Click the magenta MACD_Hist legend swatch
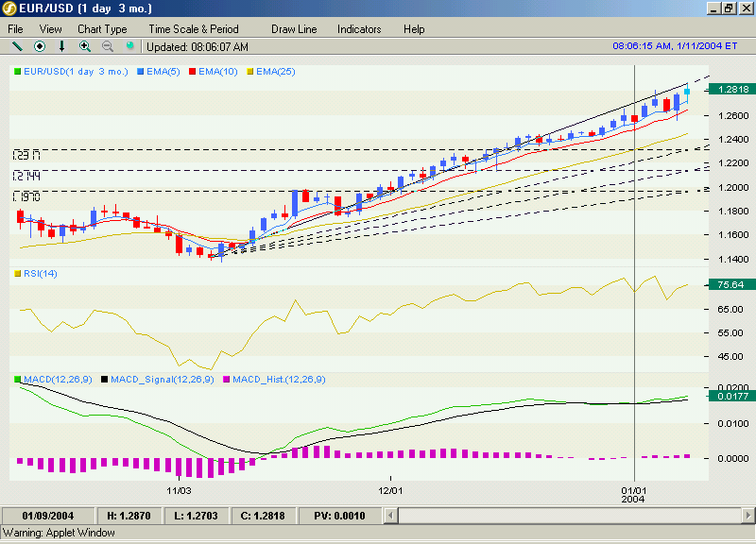 pyautogui.click(x=226, y=380)
